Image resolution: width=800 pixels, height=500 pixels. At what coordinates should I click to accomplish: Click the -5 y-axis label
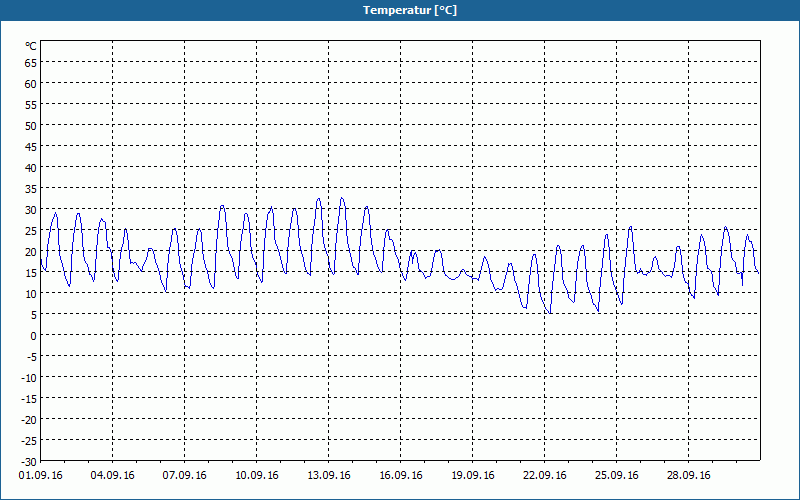tap(31, 357)
